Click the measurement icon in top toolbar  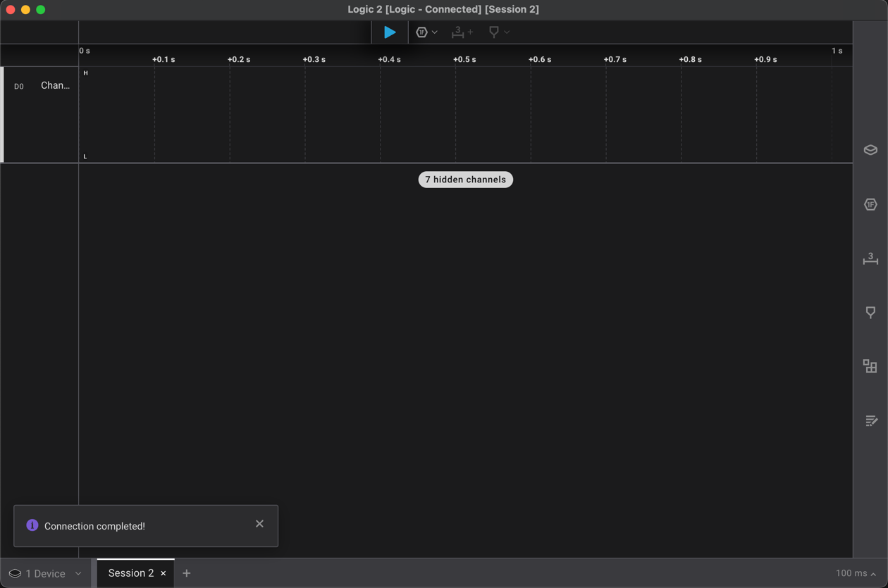coord(458,32)
